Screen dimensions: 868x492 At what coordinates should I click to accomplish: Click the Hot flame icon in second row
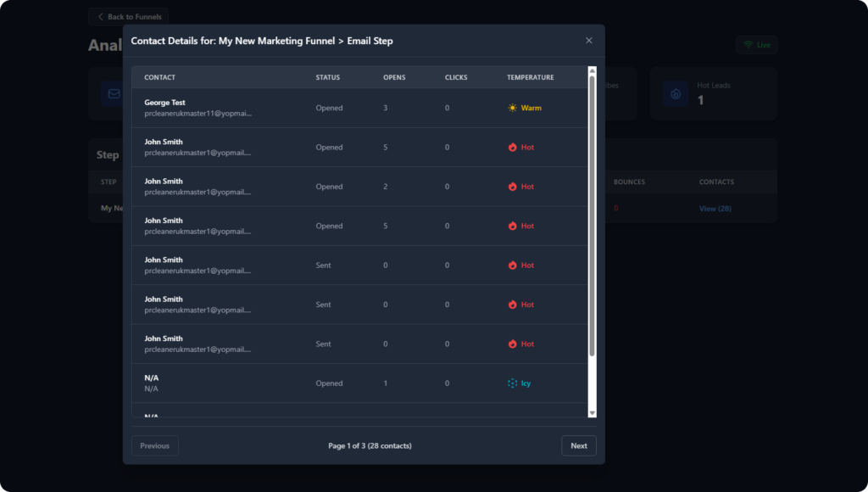(512, 148)
